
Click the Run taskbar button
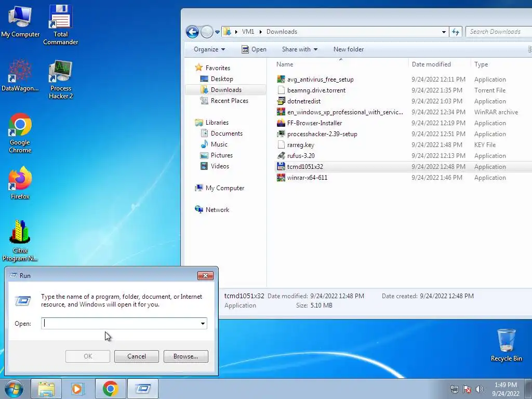pyautogui.click(x=143, y=389)
